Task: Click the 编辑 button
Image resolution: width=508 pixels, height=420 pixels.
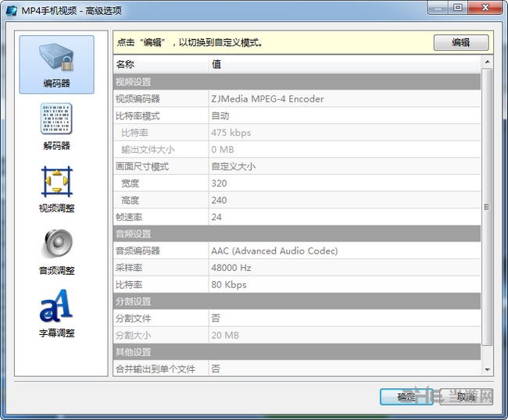Action: [461, 42]
